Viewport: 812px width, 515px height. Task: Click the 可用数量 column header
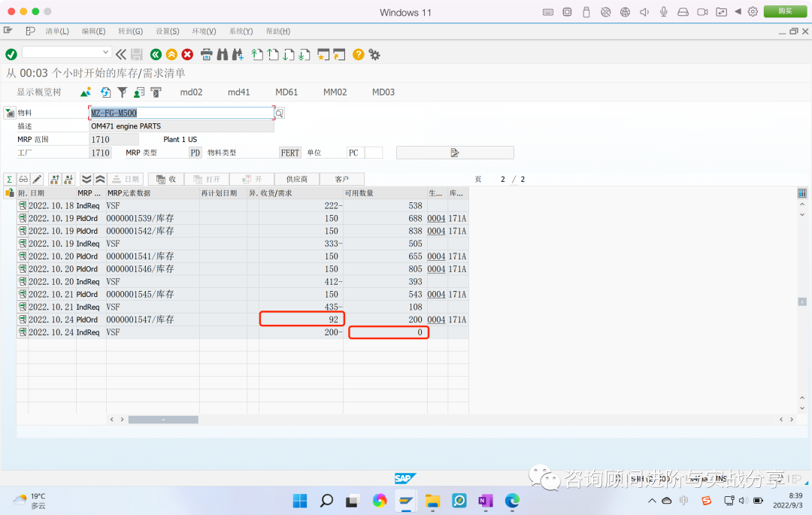[385, 193]
